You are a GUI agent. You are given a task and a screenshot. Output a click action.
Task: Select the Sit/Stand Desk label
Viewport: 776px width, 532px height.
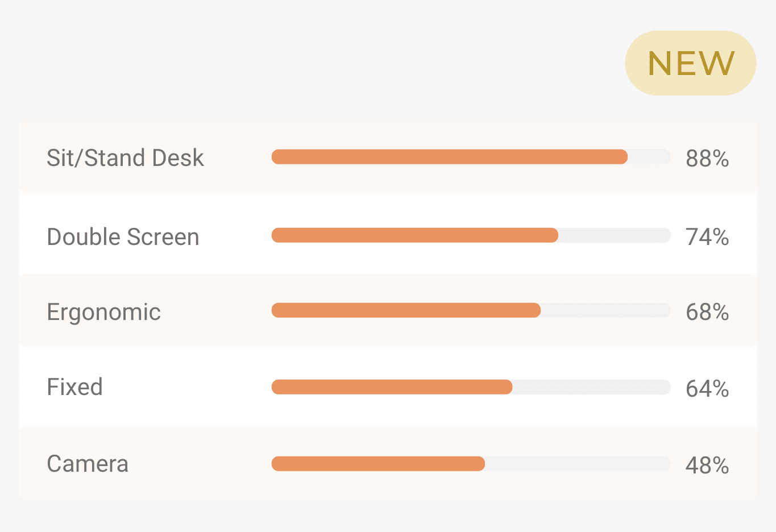tap(125, 158)
